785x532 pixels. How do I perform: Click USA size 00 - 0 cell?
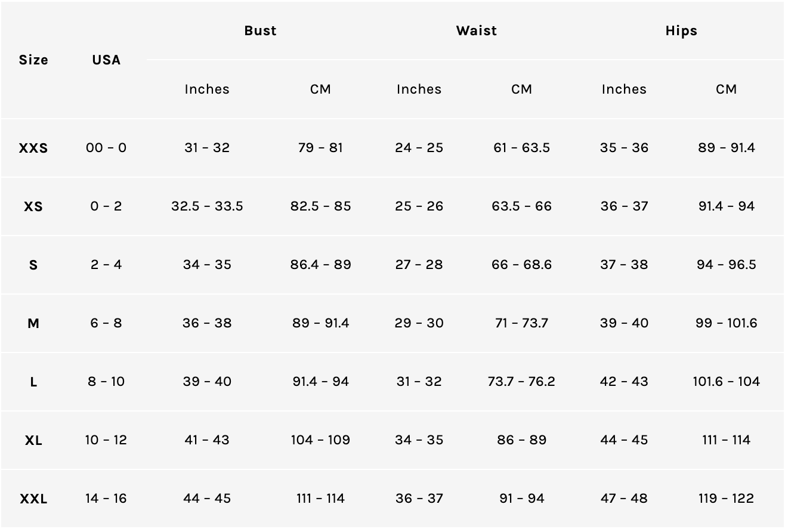click(106, 148)
